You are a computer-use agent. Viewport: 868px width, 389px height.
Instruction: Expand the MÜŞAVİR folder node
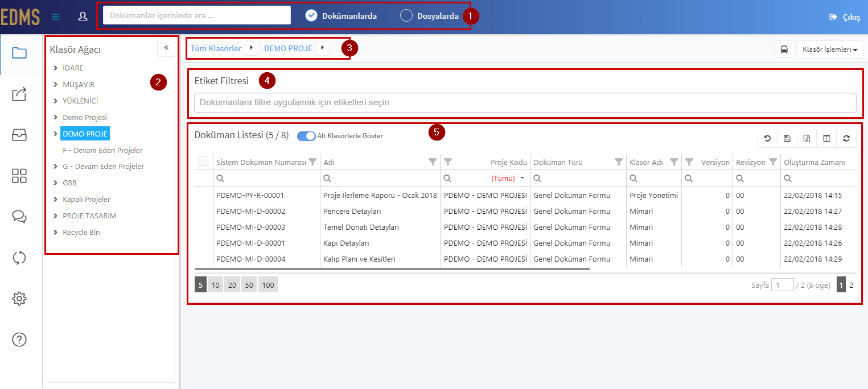tap(55, 84)
